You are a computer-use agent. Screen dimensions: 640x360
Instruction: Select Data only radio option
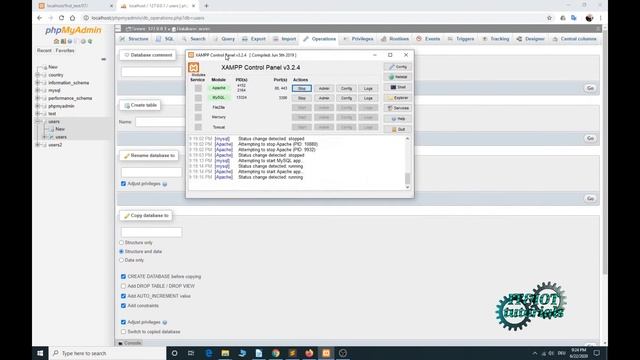tap(121, 260)
